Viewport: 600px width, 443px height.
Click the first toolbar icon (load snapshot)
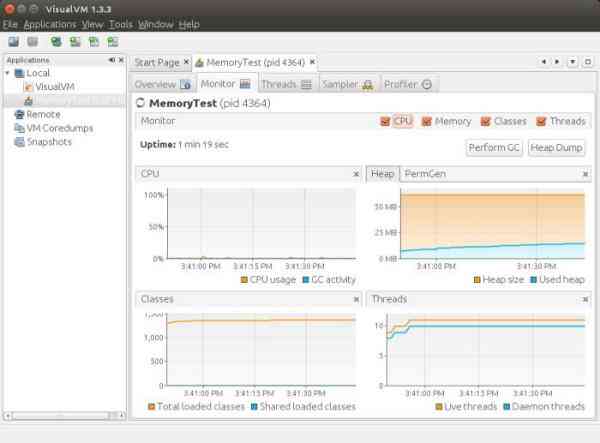(13, 41)
